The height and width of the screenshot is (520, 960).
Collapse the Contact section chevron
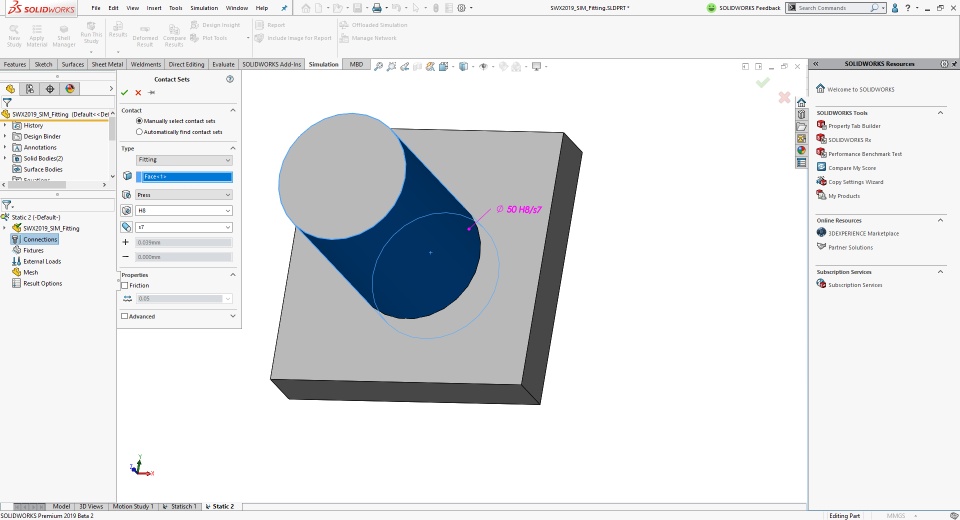[x=233, y=110]
